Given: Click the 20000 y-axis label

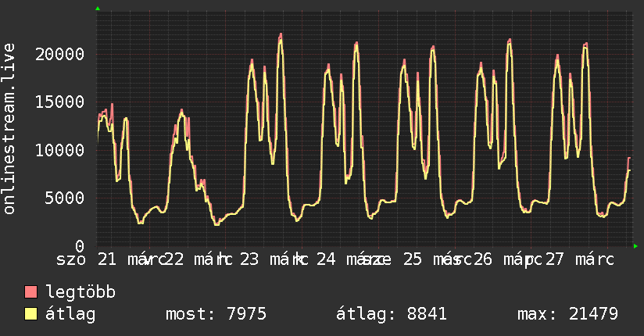Looking at the screenshot, I should point(60,54).
